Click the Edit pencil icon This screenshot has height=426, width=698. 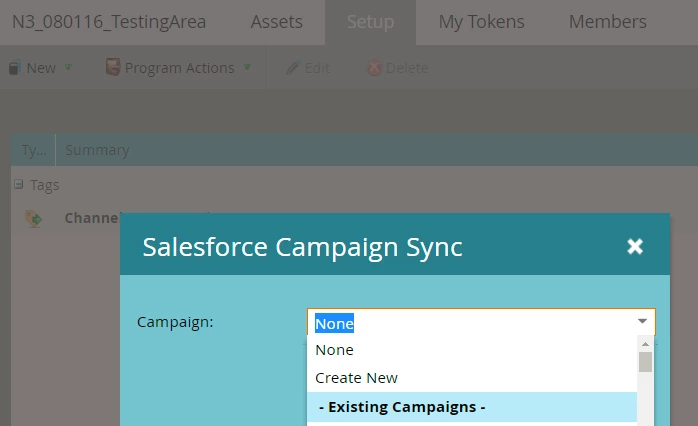click(292, 68)
